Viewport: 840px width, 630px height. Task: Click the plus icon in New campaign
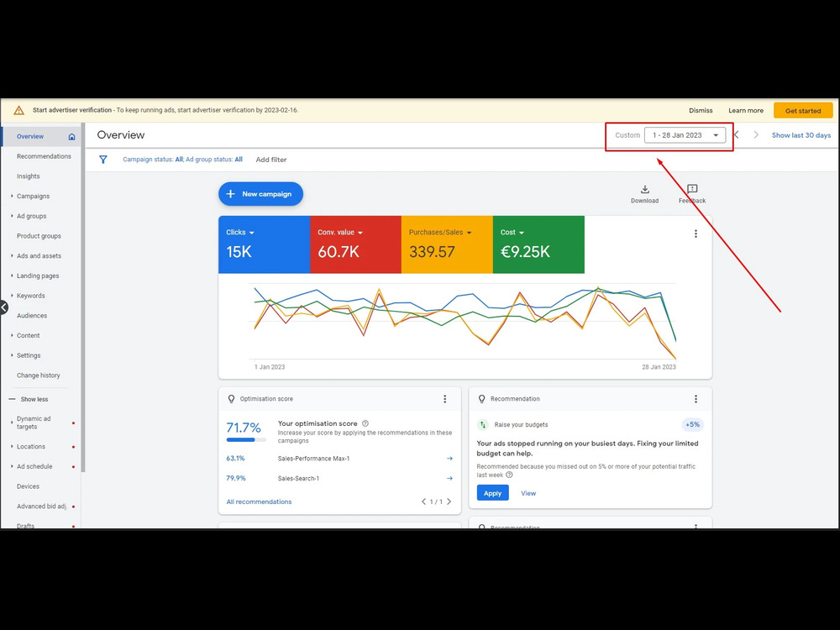[230, 194]
